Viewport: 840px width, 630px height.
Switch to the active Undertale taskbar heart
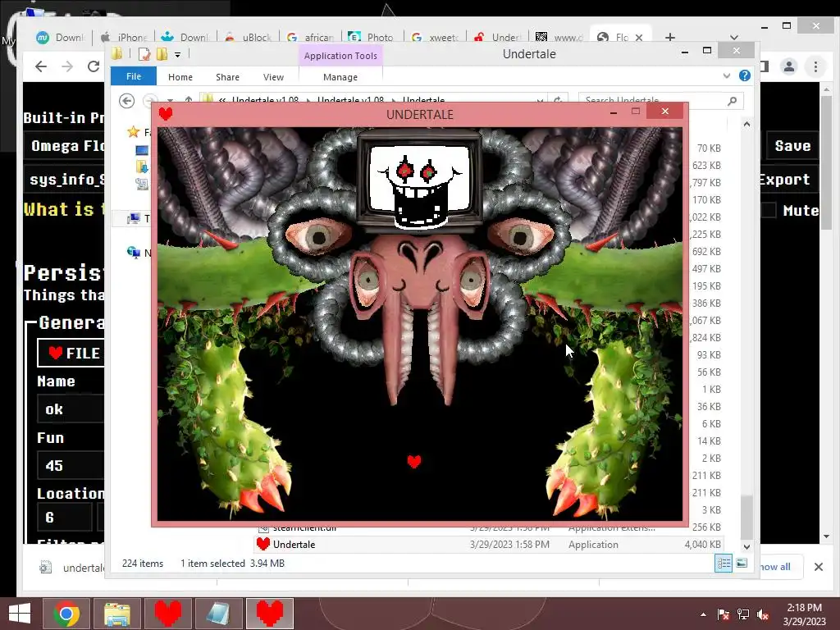(x=270, y=614)
